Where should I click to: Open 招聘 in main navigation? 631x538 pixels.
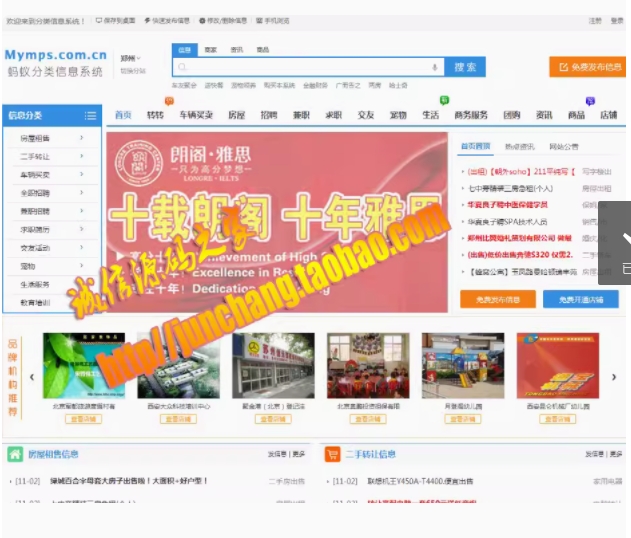coord(269,115)
